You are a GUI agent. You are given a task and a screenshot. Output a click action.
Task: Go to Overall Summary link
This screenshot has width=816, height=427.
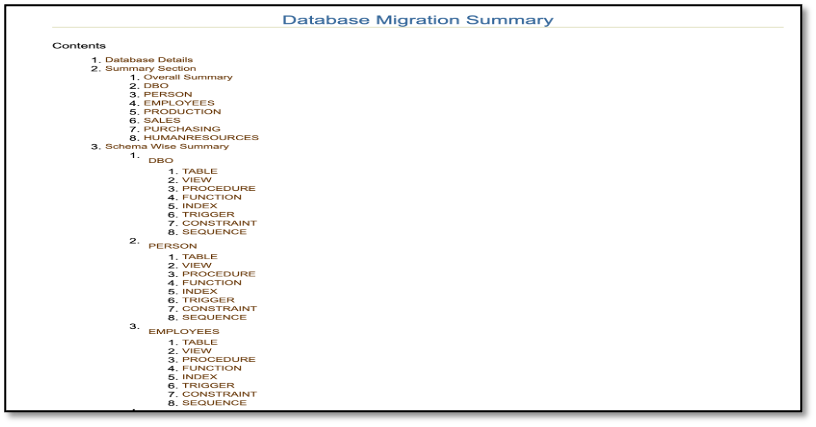(x=188, y=77)
